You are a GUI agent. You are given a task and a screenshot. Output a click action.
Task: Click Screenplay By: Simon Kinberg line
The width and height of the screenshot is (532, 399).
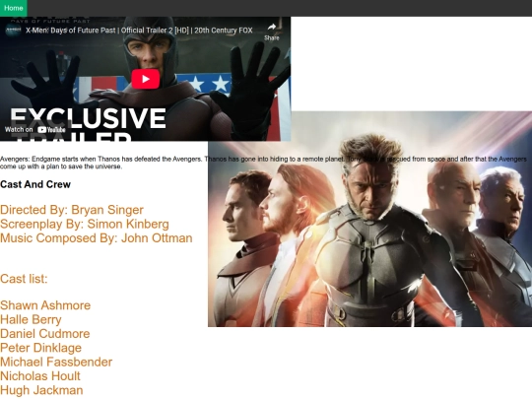pos(85,224)
